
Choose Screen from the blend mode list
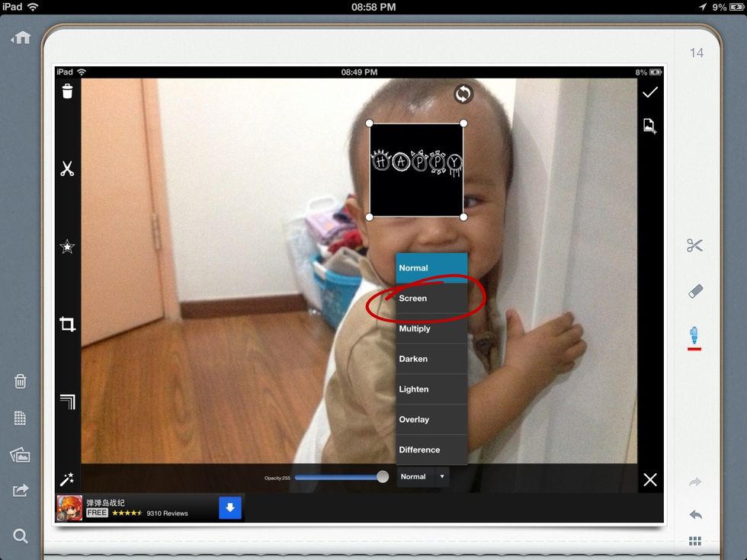[431, 299]
